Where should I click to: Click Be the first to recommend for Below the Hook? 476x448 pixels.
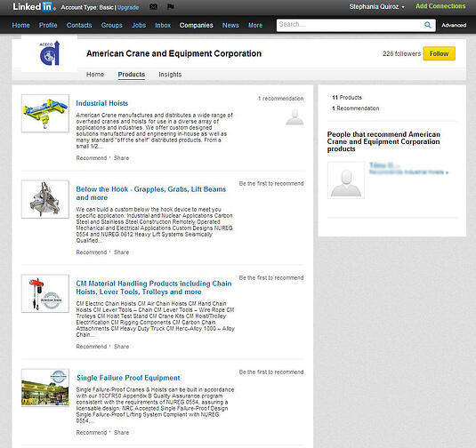(271, 183)
